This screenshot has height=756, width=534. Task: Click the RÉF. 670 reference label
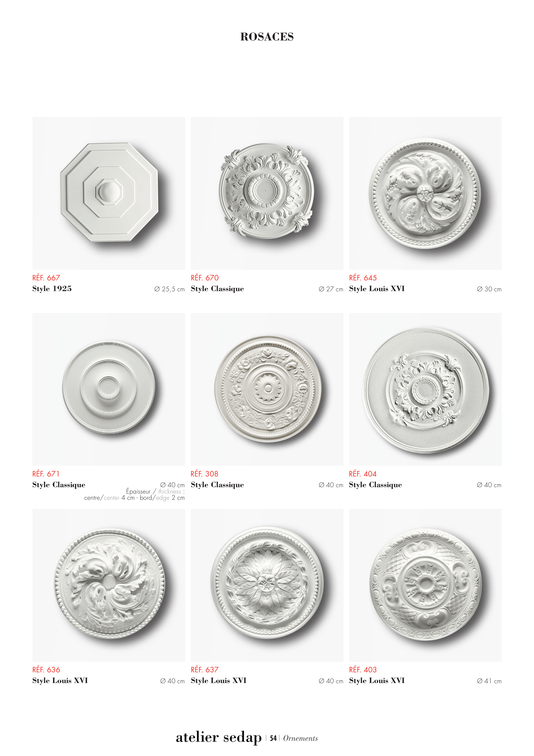tap(205, 278)
